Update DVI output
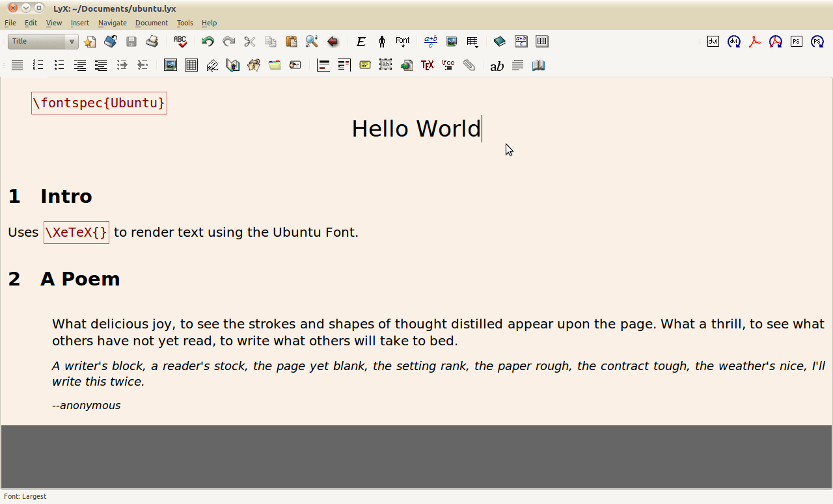The height and width of the screenshot is (504, 833). [x=734, y=42]
